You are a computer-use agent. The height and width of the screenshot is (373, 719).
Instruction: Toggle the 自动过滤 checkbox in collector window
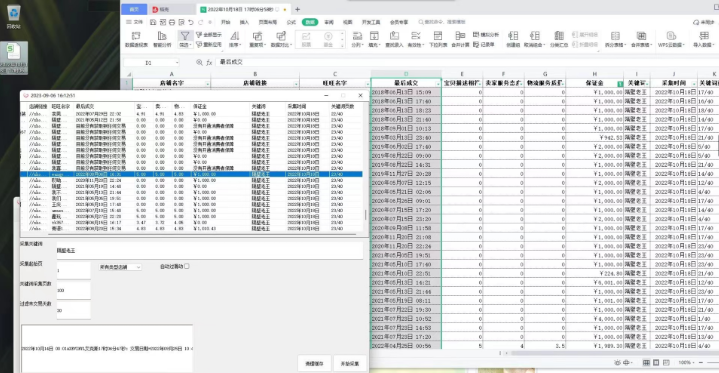[187, 266]
